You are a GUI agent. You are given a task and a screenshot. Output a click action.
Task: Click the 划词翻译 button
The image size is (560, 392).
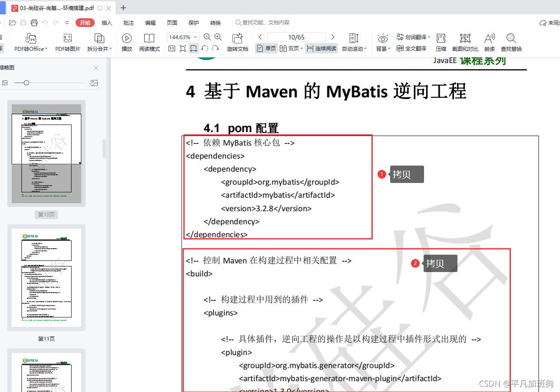[411, 37]
